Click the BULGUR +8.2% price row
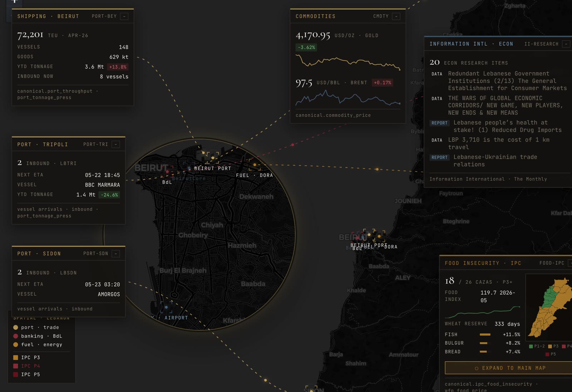572x392 pixels. click(x=482, y=343)
